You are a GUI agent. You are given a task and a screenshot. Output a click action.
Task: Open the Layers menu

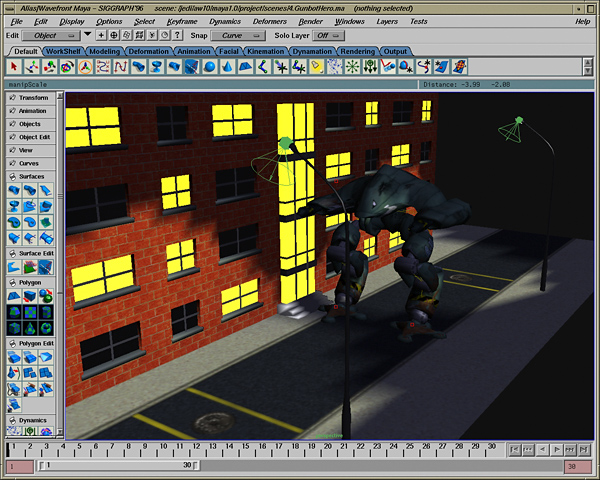pyautogui.click(x=387, y=21)
